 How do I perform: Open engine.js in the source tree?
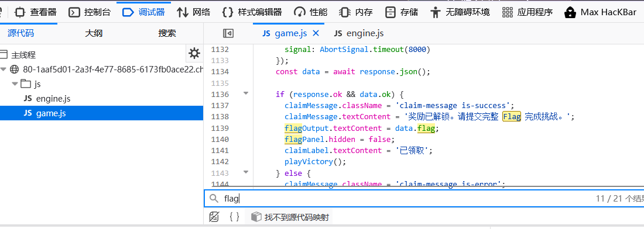53,99
